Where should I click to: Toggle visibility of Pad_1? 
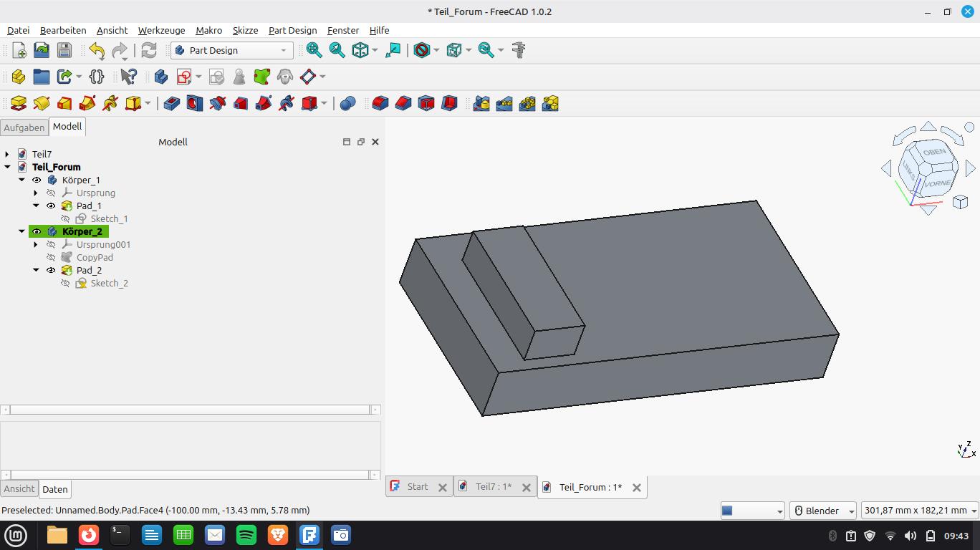click(51, 206)
